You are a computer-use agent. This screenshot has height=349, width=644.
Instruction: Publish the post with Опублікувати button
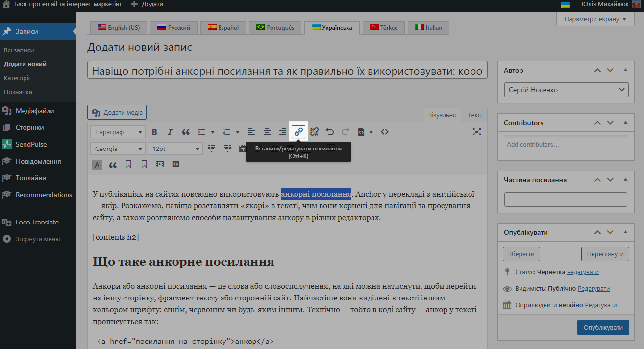pos(603,327)
